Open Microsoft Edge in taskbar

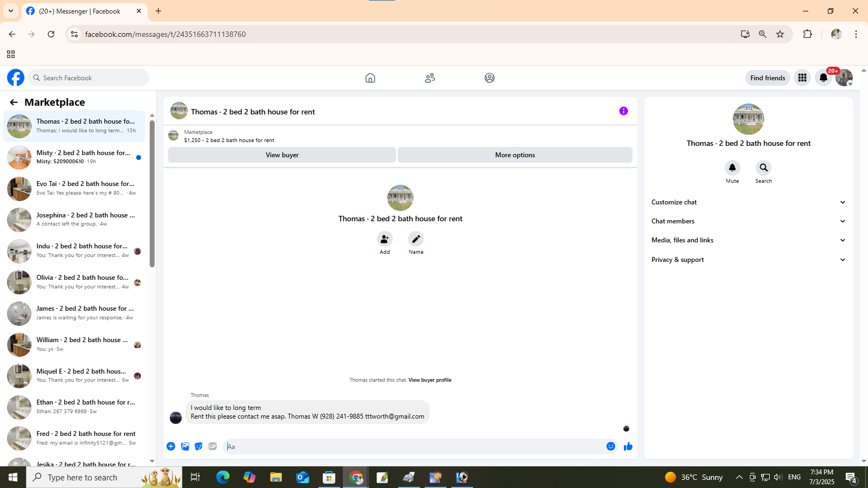tap(223, 477)
